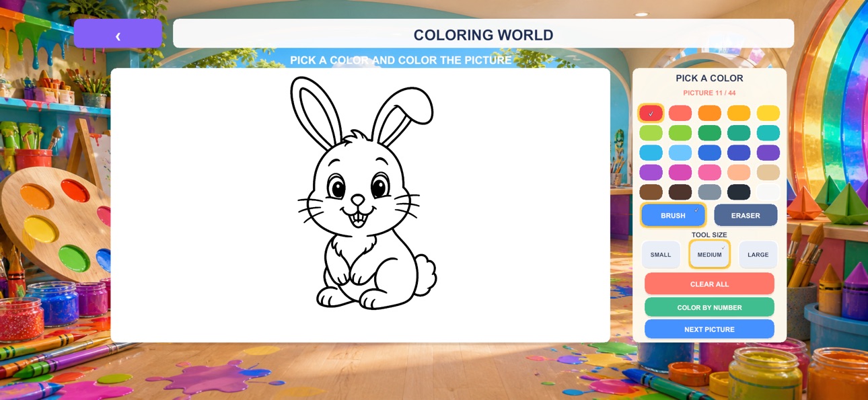Viewport: 868px width, 400px height.
Task: Click the Clear All button
Action: click(x=709, y=284)
